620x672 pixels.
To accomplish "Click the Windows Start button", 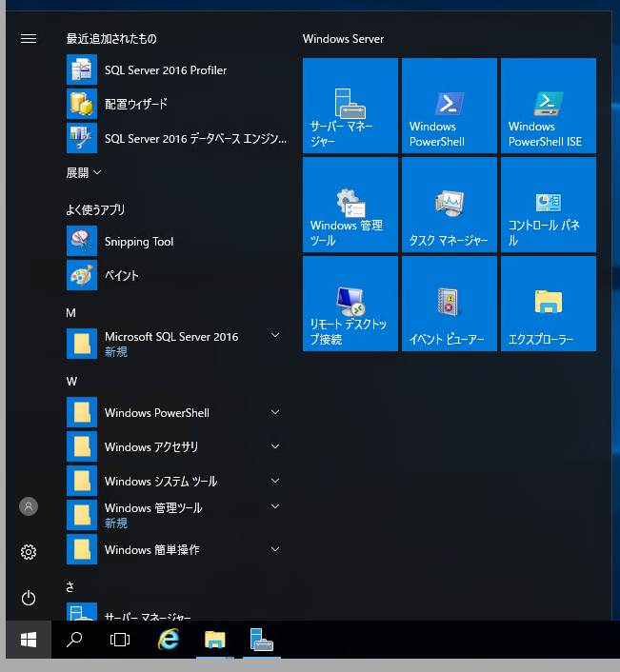I will [29, 640].
